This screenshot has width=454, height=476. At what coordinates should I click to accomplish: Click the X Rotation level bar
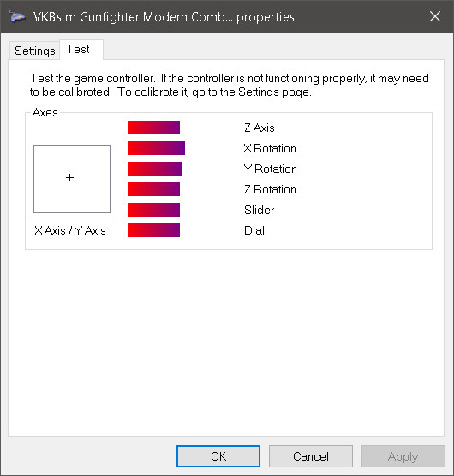156,148
